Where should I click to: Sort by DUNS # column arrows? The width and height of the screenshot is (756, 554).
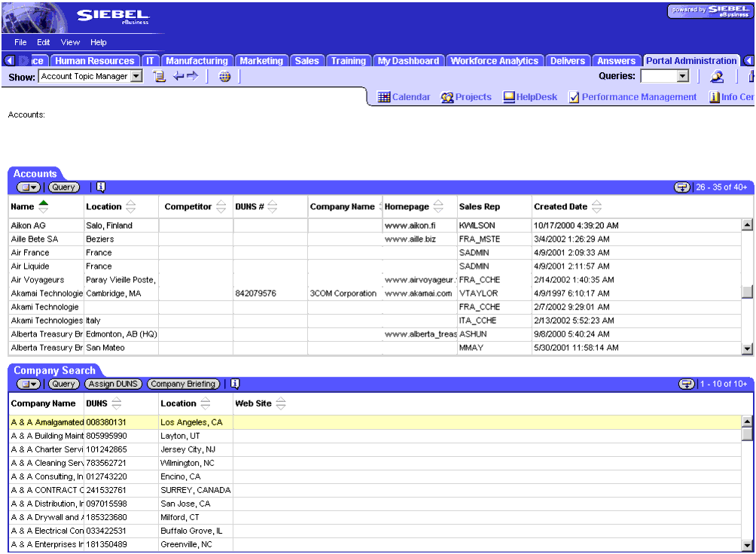click(273, 206)
